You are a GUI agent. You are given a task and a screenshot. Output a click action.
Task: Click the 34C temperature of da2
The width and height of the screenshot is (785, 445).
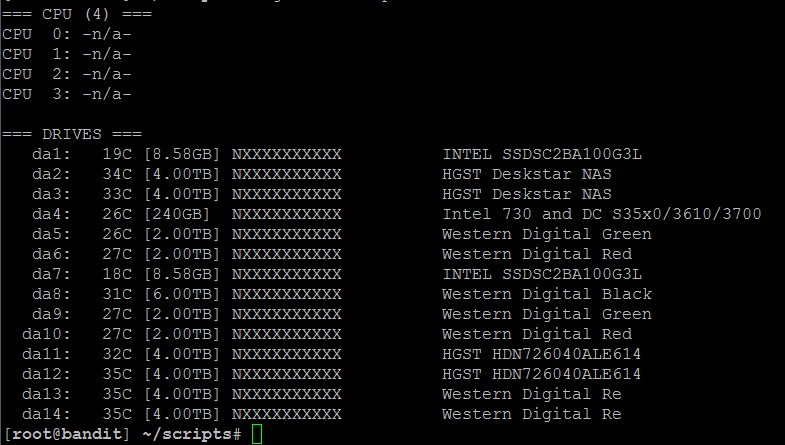117,174
